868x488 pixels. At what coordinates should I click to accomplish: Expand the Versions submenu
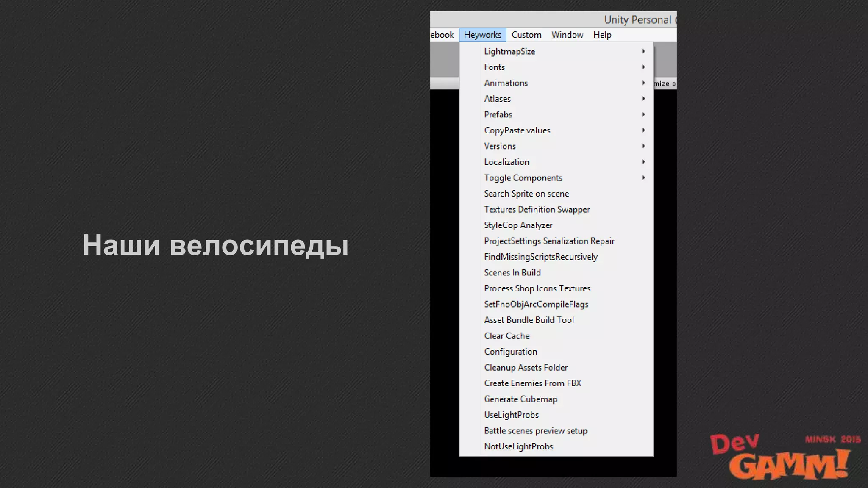click(556, 146)
